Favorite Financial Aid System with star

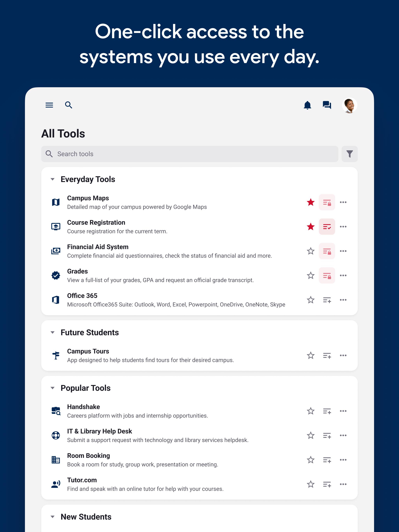[x=311, y=251]
